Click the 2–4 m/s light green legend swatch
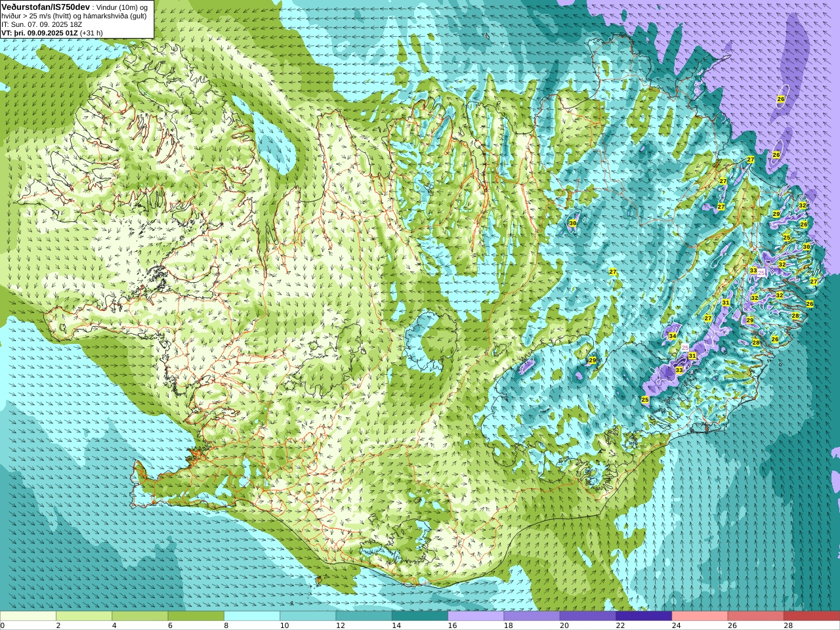The image size is (840, 630). coord(84,616)
